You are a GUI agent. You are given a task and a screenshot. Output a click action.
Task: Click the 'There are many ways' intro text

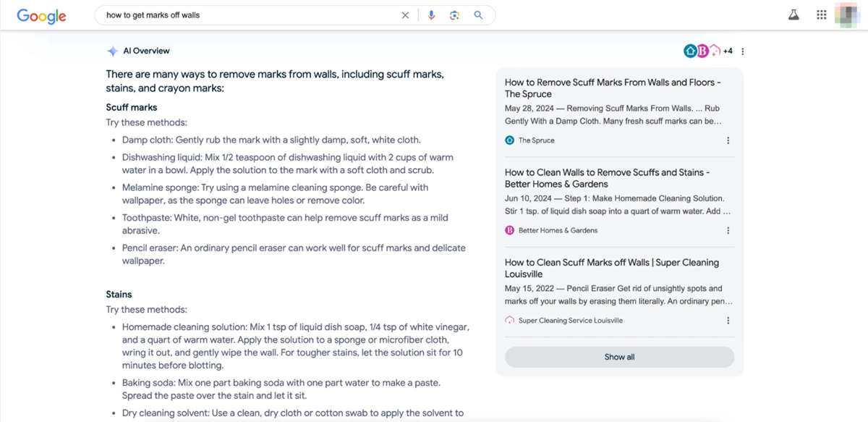275,81
